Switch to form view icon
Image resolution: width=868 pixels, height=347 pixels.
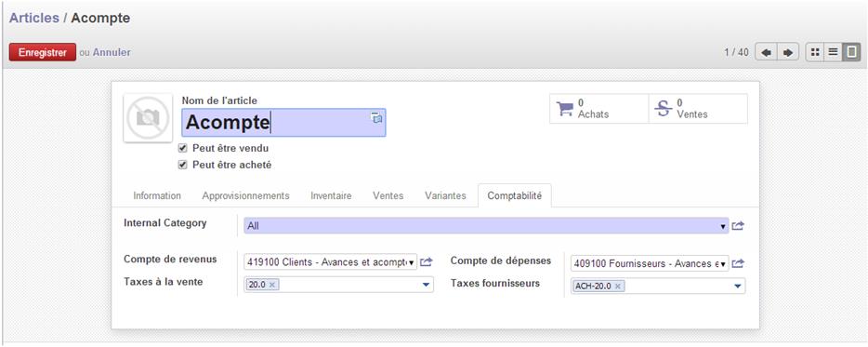coord(851,53)
